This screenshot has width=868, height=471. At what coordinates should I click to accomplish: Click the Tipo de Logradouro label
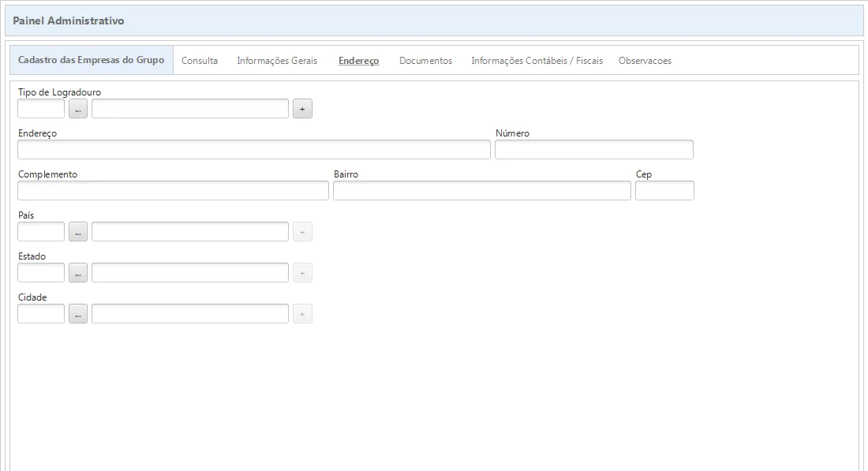point(59,92)
